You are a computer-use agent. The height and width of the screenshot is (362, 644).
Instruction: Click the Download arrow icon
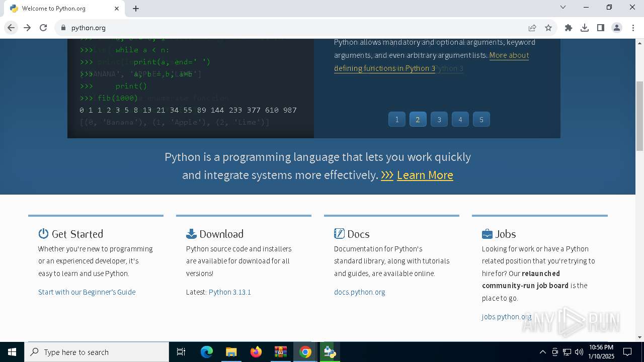click(x=191, y=234)
